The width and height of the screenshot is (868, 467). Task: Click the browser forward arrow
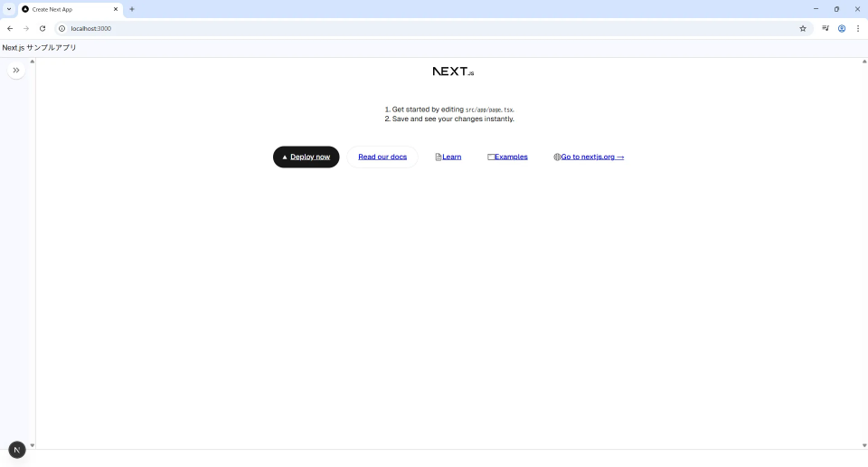tap(26, 28)
